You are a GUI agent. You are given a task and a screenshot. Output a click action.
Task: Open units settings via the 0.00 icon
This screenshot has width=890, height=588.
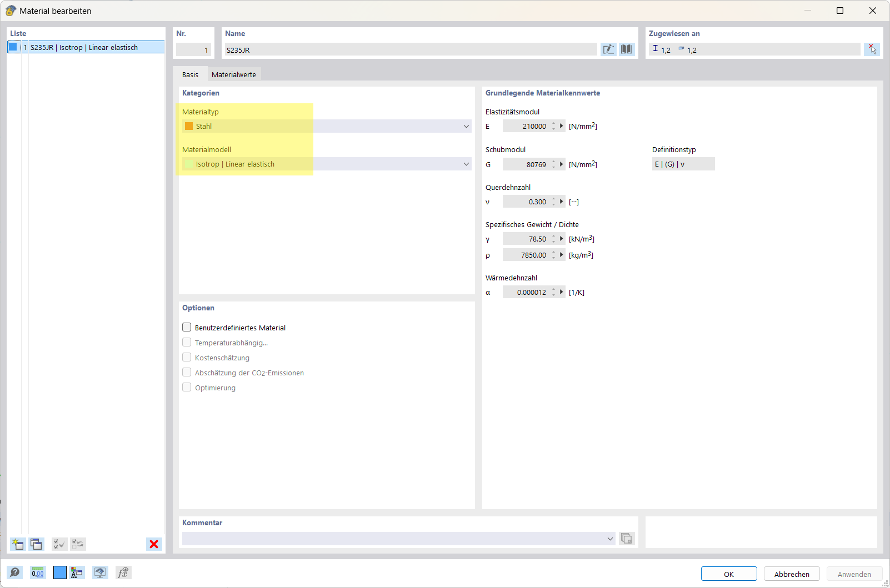(x=37, y=572)
